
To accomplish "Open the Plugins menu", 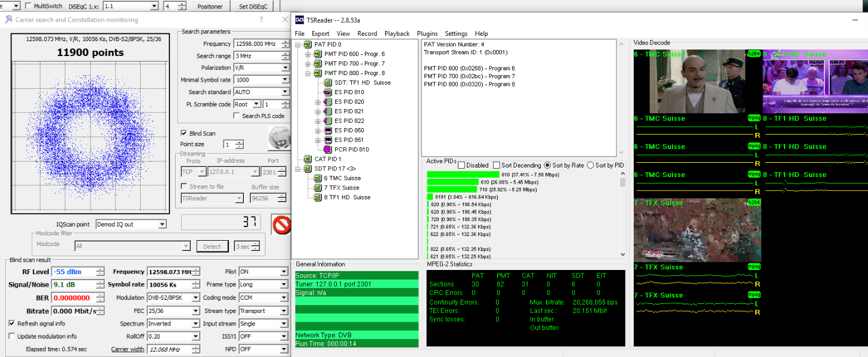I will [x=427, y=33].
